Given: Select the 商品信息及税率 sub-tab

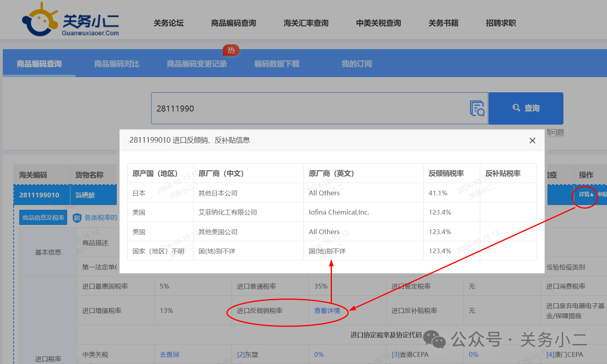Looking at the screenshot, I should point(43,218).
